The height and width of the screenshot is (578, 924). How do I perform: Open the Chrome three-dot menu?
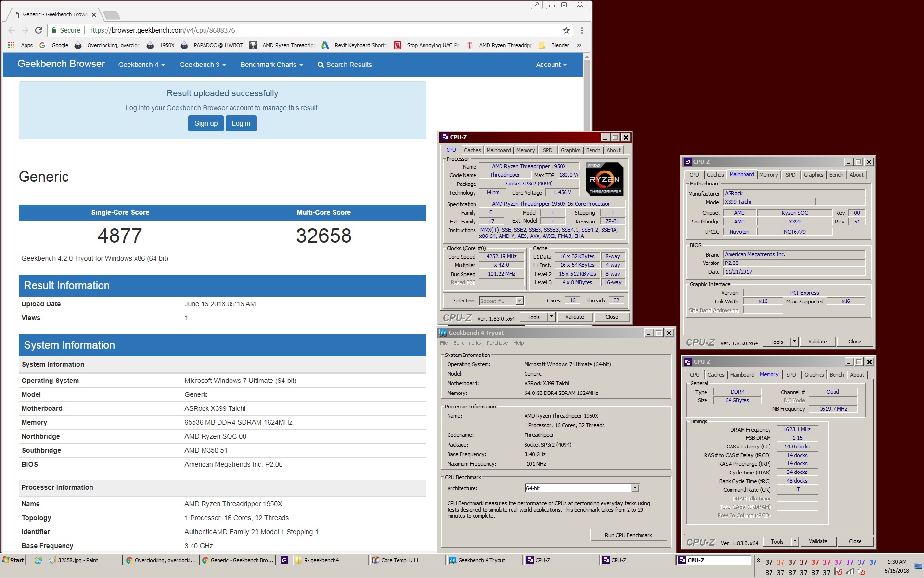click(x=582, y=30)
